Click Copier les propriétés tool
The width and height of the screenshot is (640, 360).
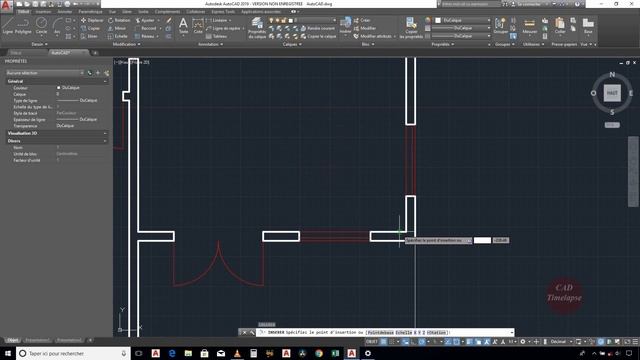point(411,28)
